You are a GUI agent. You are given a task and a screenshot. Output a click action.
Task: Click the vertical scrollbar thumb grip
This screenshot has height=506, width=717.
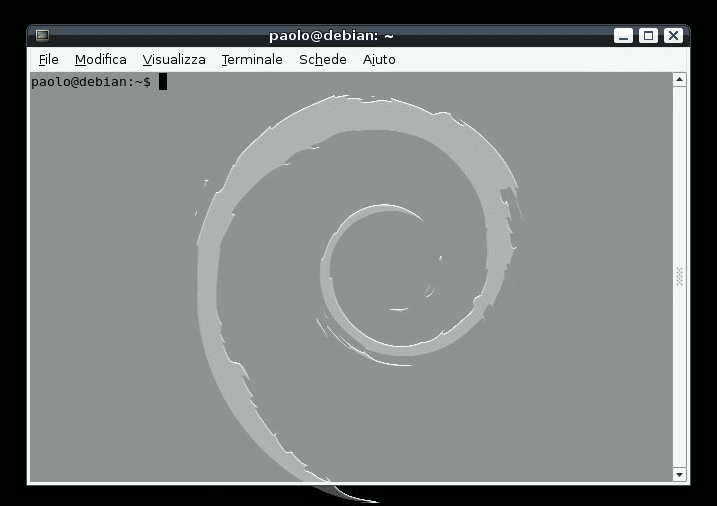(680, 277)
